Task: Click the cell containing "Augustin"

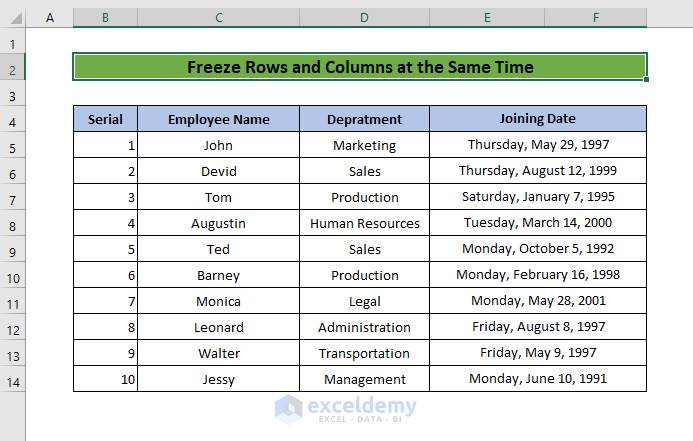Action: [218, 223]
